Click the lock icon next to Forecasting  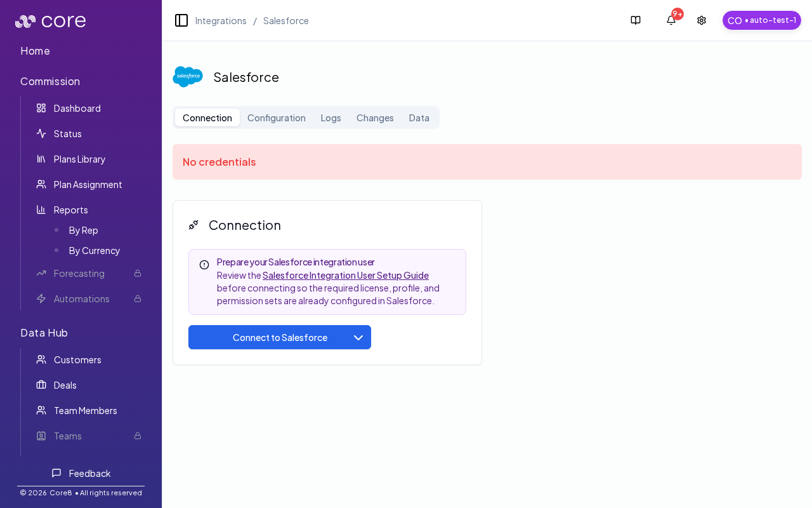coord(138,273)
